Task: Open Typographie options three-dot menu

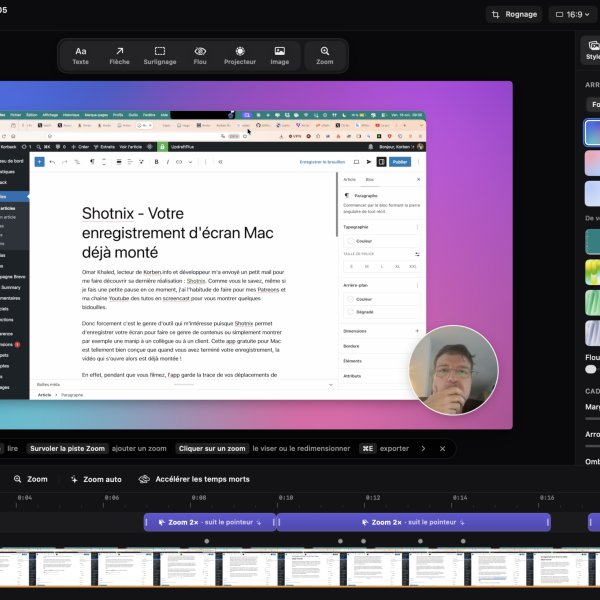Action: click(x=417, y=227)
